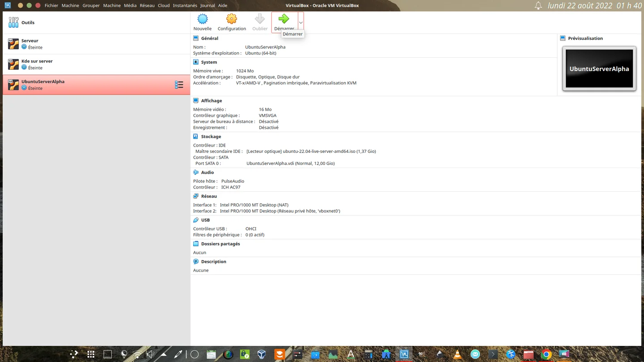
Task: Open the Journal menu
Action: coord(208,5)
